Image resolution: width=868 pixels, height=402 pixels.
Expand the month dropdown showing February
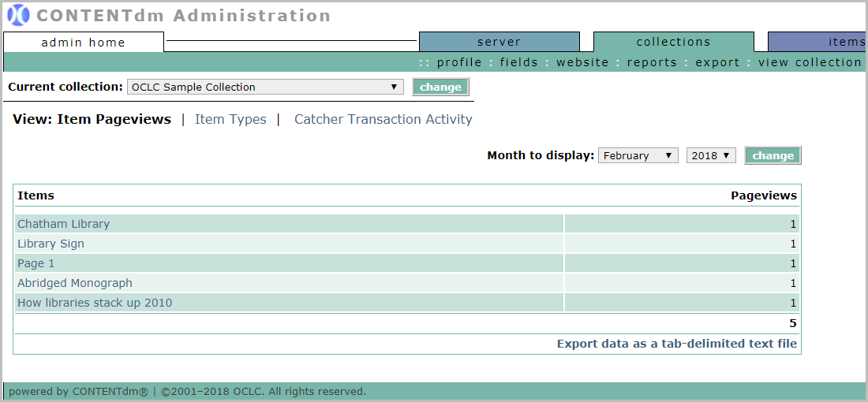click(638, 155)
